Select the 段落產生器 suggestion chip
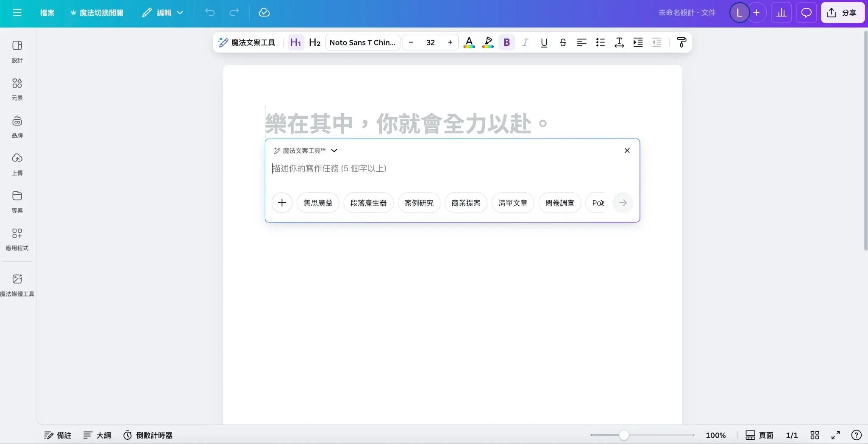The image size is (868, 444). pyautogui.click(x=368, y=203)
